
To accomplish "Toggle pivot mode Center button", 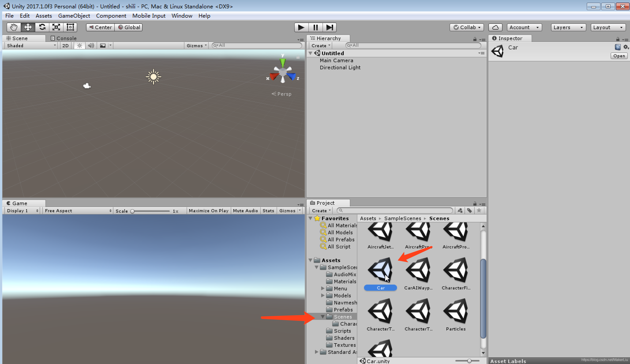I will click(x=100, y=27).
